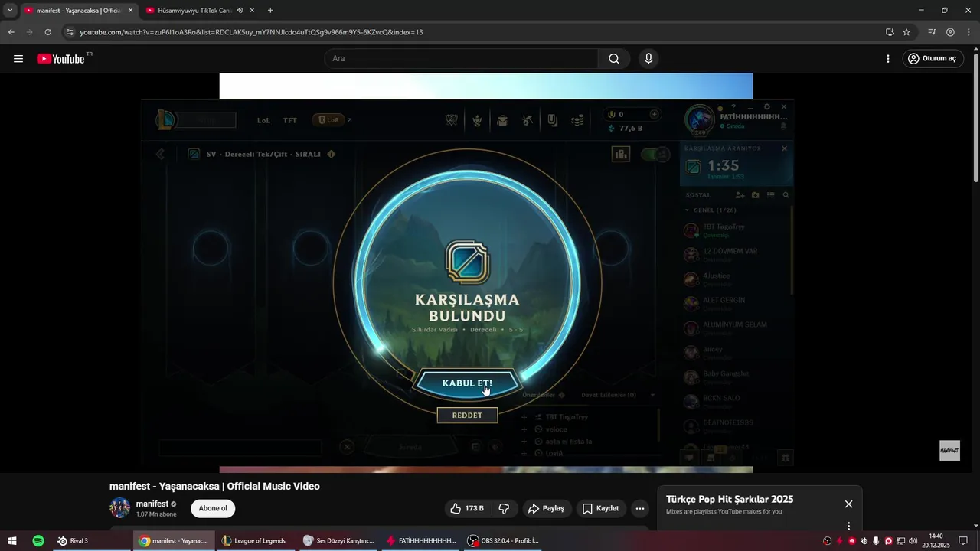The height and width of the screenshot is (551, 980).
Task: Open League client help question mark
Action: point(733,107)
